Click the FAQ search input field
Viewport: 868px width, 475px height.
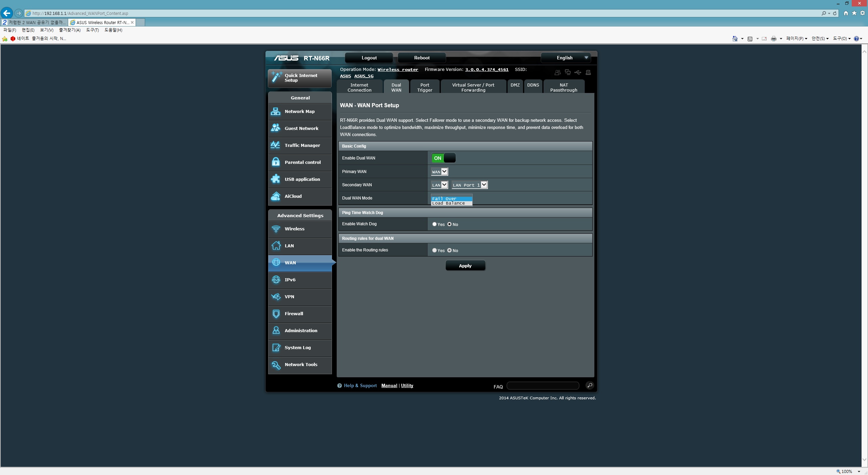click(543, 385)
